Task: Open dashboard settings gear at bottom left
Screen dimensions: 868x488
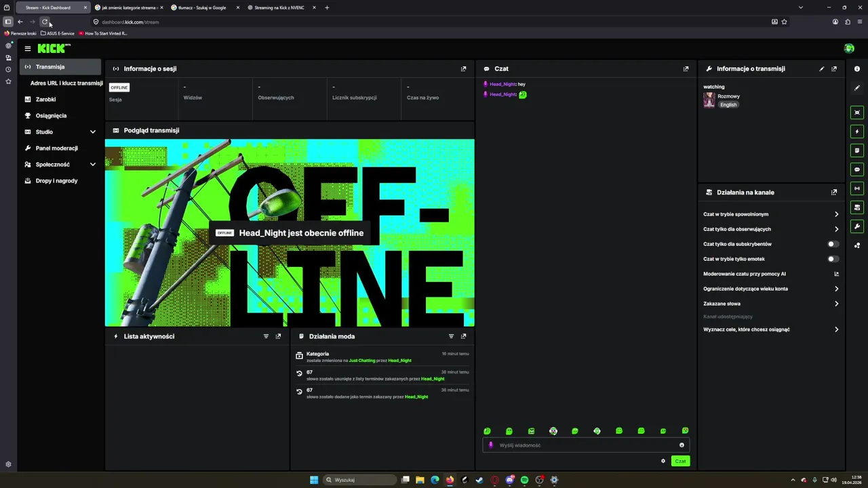Action: point(8,465)
